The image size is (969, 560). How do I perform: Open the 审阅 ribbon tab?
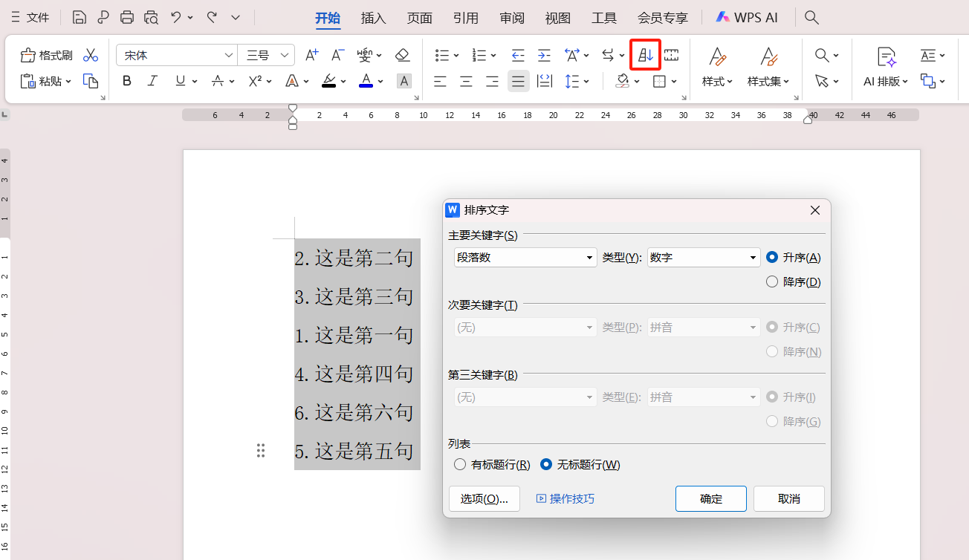pyautogui.click(x=511, y=17)
